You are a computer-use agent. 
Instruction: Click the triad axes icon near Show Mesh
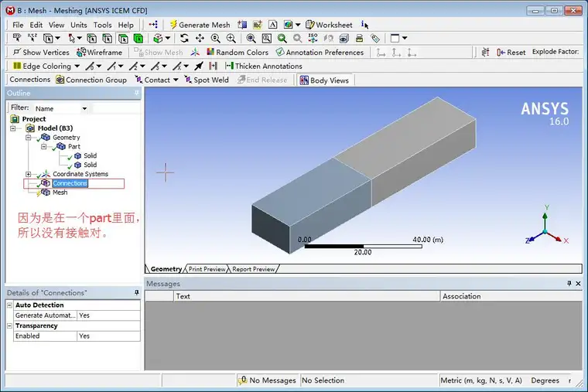[x=195, y=53]
